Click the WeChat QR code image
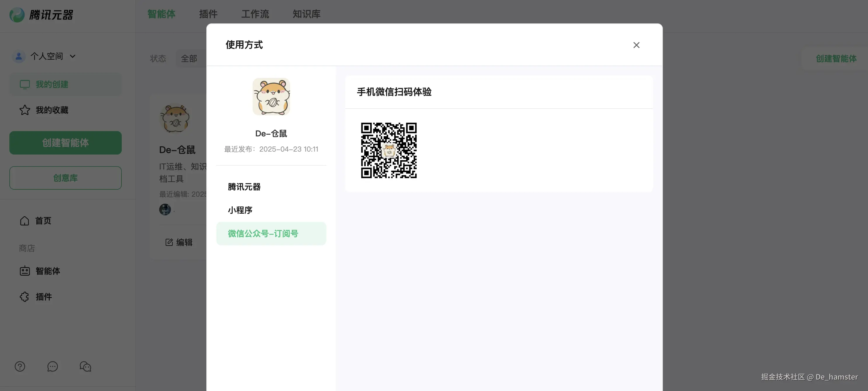This screenshot has height=391, width=868. tap(389, 150)
